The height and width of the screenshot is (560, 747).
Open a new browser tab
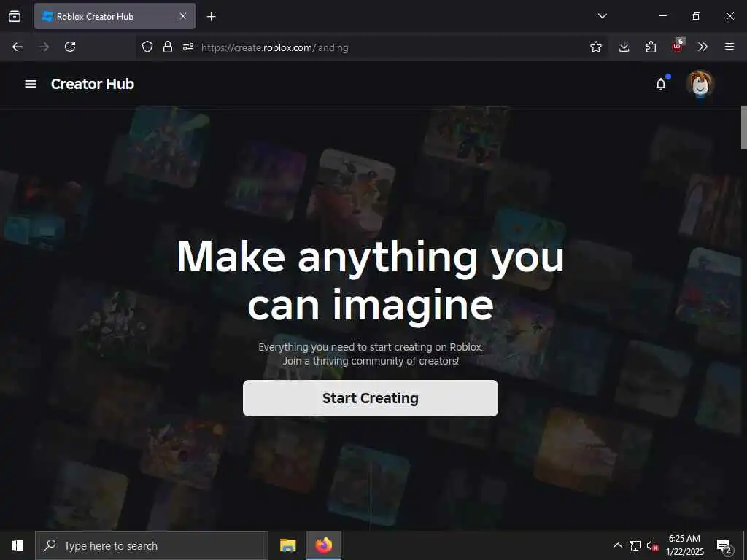(211, 17)
